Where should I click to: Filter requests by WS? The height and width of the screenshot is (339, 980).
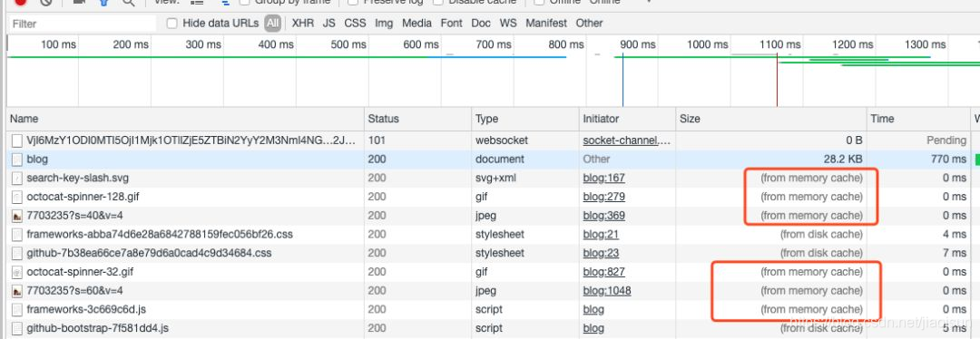(x=508, y=23)
